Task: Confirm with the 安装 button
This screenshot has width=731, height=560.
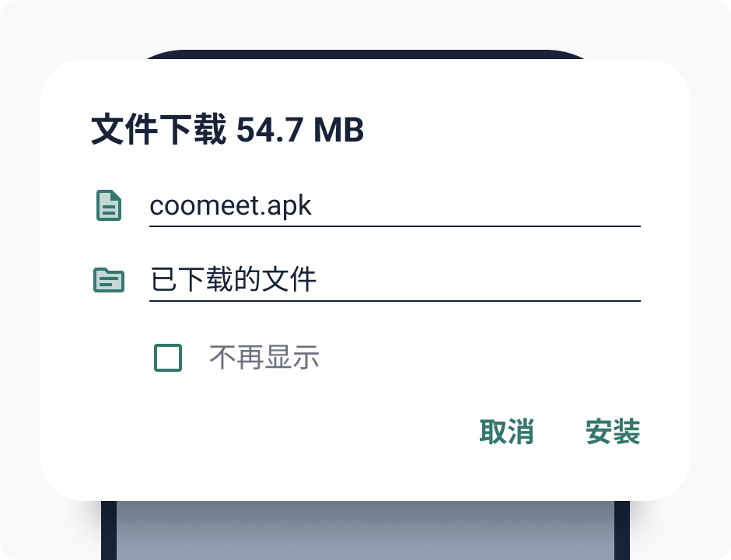Action: [613, 432]
